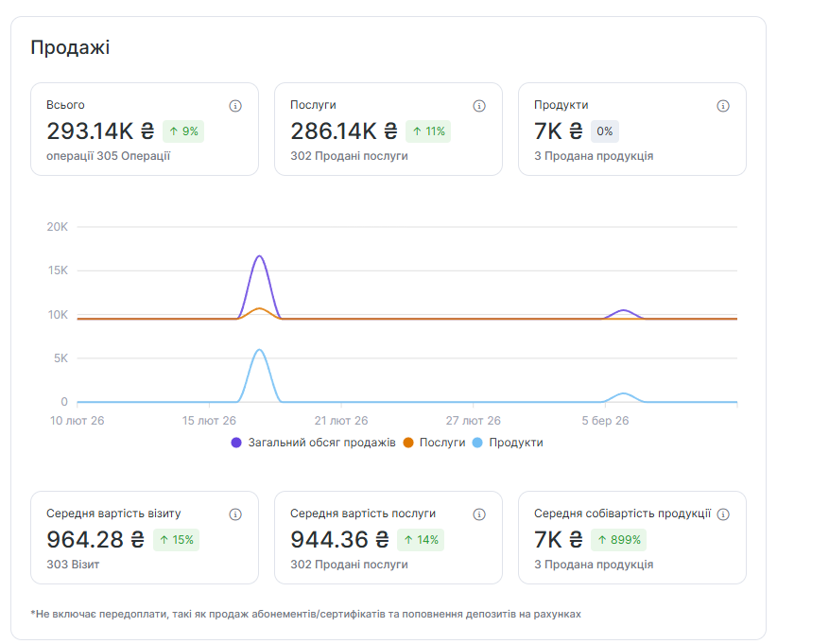Click the small purple bump near 5 бер
This screenshot has height=644, width=829.
tap(623, 311)
